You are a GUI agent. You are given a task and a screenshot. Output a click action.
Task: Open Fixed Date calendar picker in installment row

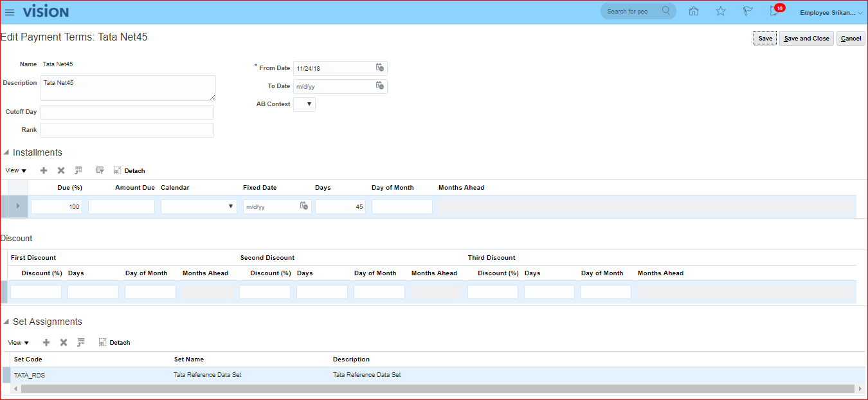point(304,206)
